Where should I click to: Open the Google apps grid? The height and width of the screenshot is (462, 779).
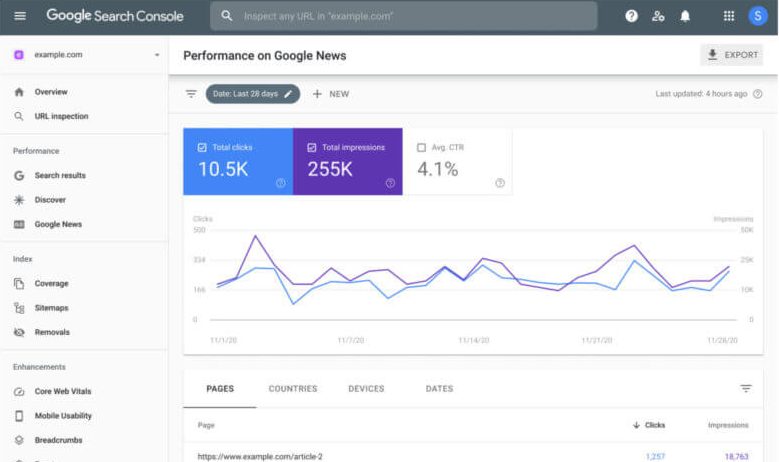729,16
